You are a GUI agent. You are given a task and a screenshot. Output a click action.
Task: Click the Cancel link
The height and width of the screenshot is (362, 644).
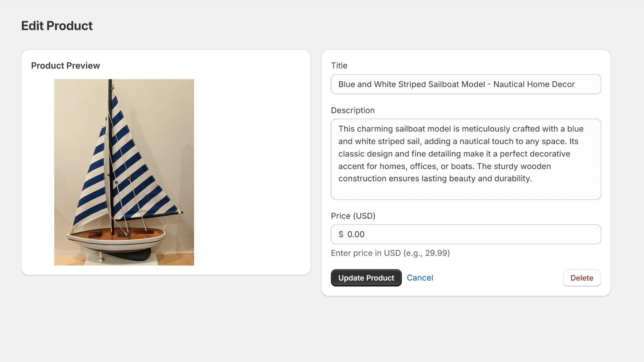click(x=420, y=278)
